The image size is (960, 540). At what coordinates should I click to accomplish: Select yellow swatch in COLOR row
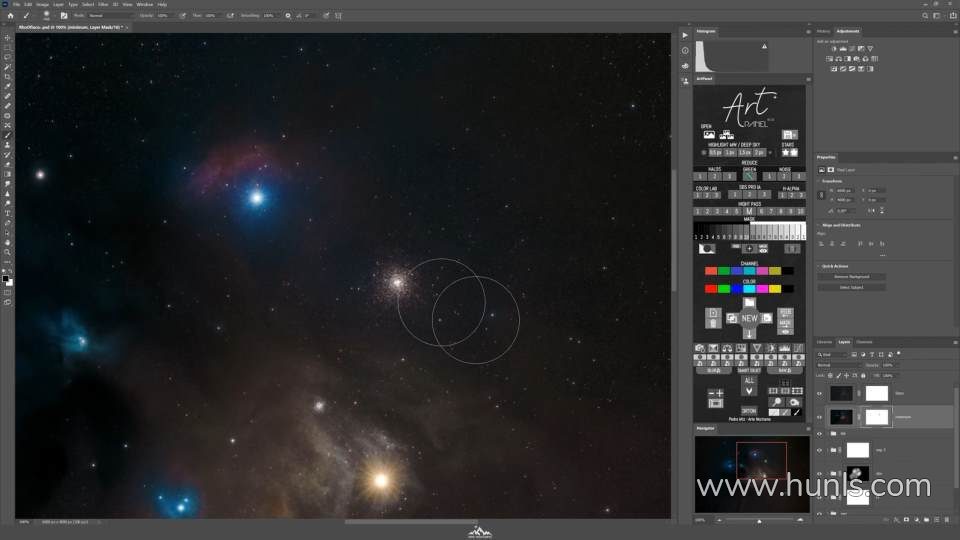[775, 289]
